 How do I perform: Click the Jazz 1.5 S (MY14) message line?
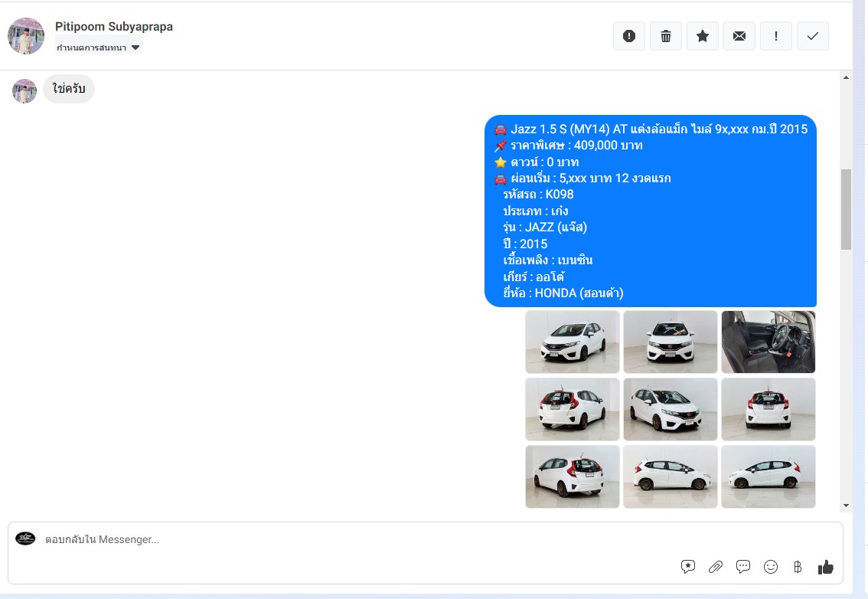click(x=651, y=129)
